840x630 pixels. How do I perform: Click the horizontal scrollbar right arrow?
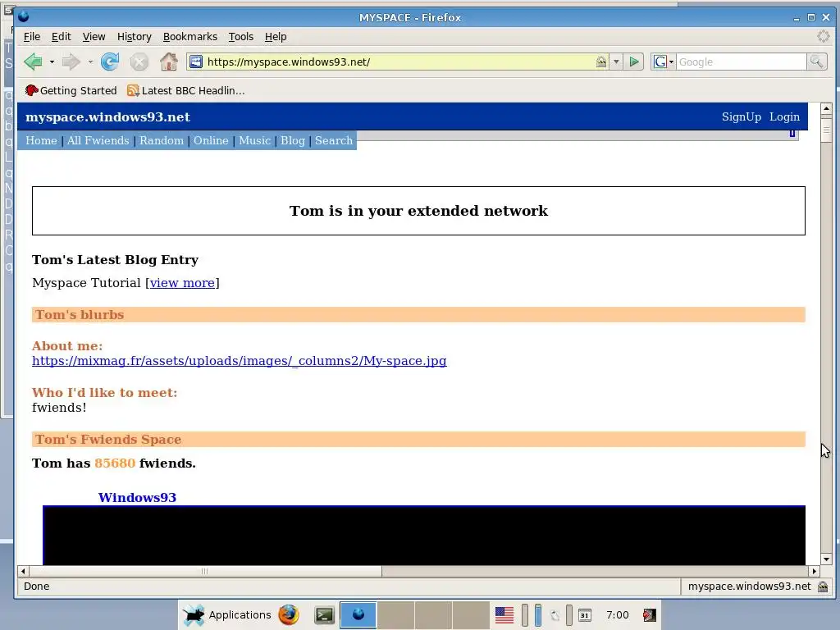814,571
